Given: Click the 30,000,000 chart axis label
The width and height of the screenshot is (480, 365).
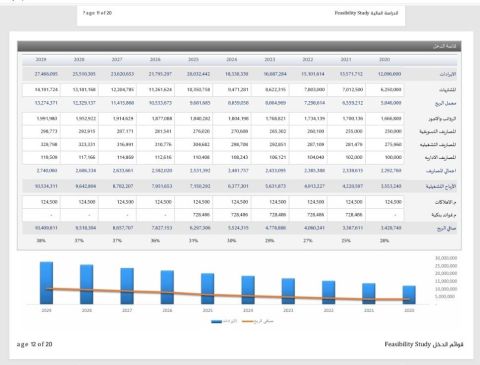Looking at the screenshot, I should pyautogui.click(x=446, y=258).
